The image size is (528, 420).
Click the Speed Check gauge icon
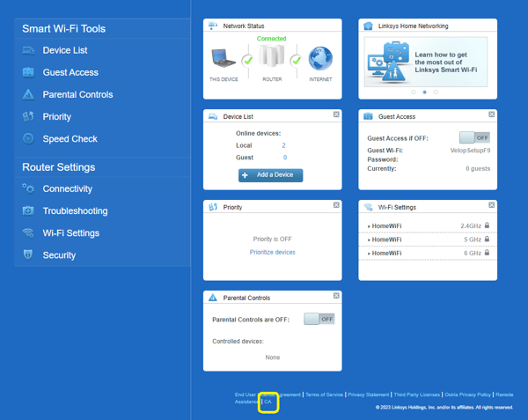pos(28,139)
